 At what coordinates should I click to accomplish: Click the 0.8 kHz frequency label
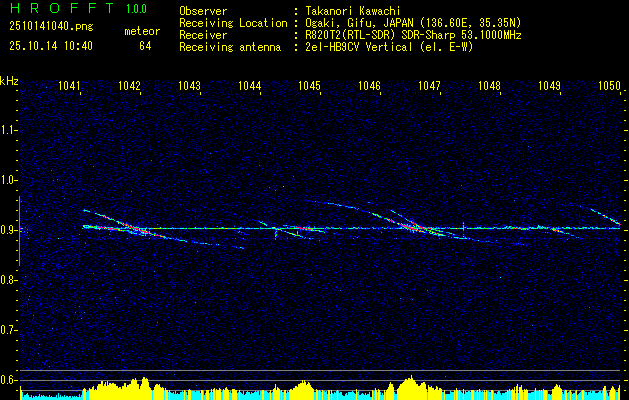click(9, 280)
